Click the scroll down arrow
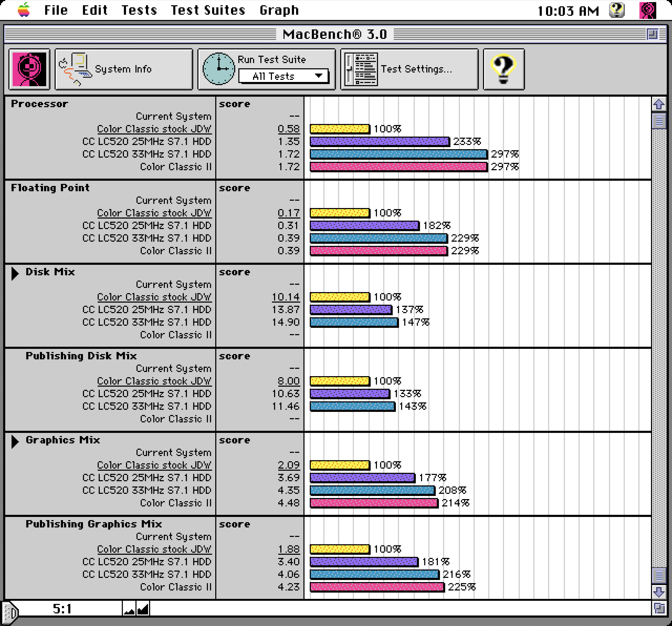Screen dimensions: 672x626 pos(659,592)
